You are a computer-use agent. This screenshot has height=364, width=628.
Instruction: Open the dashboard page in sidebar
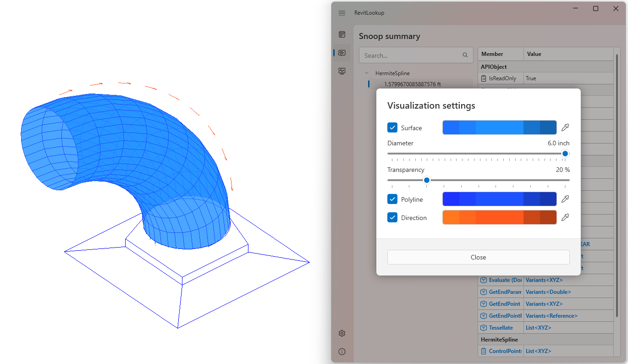(x=342, y=34)
